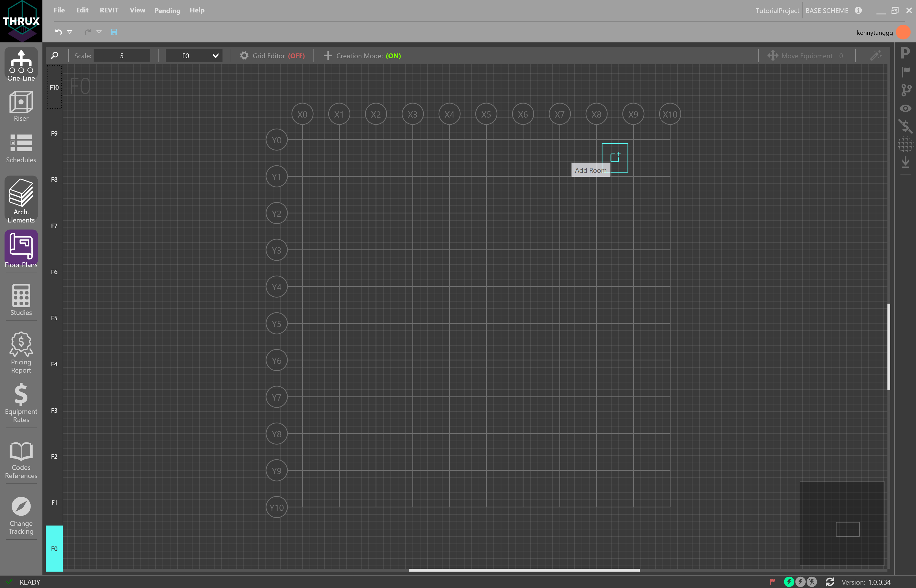Open the Riser view
Image resolution: width=916 pixels, height=588 pixels.
pyautogui.click(x=21, y=106)
